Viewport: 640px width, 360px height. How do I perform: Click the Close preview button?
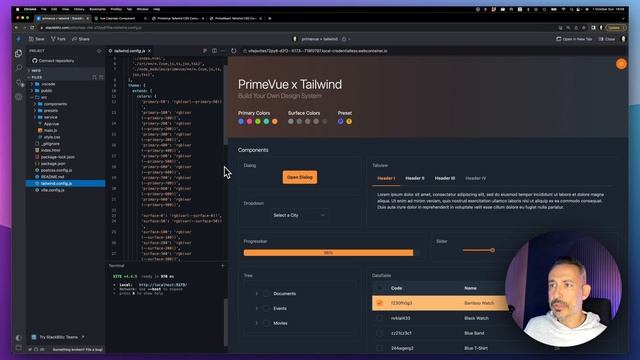pyautogui.click(x=607, y=39)
